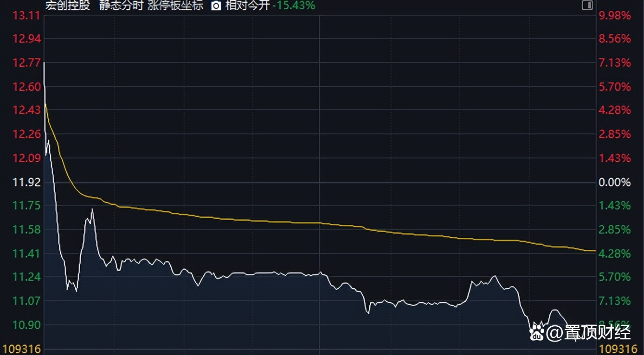
Task: Select the 0.00% baseline percentage label
Action: coord(615,183)
